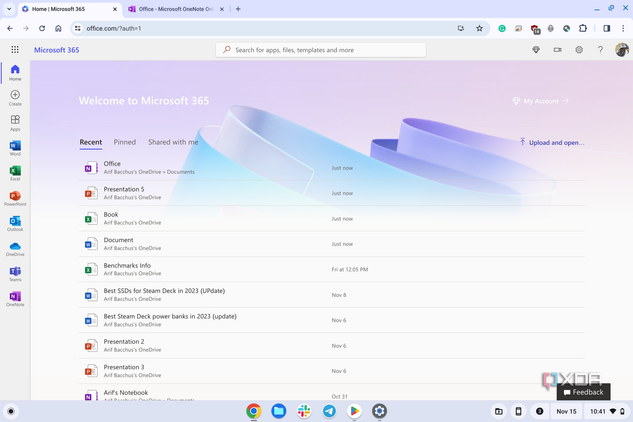The height and width of the screenshot is (422, 633).
Task: Open Chrome three-dot menu
Action: [x=623, y=28]
